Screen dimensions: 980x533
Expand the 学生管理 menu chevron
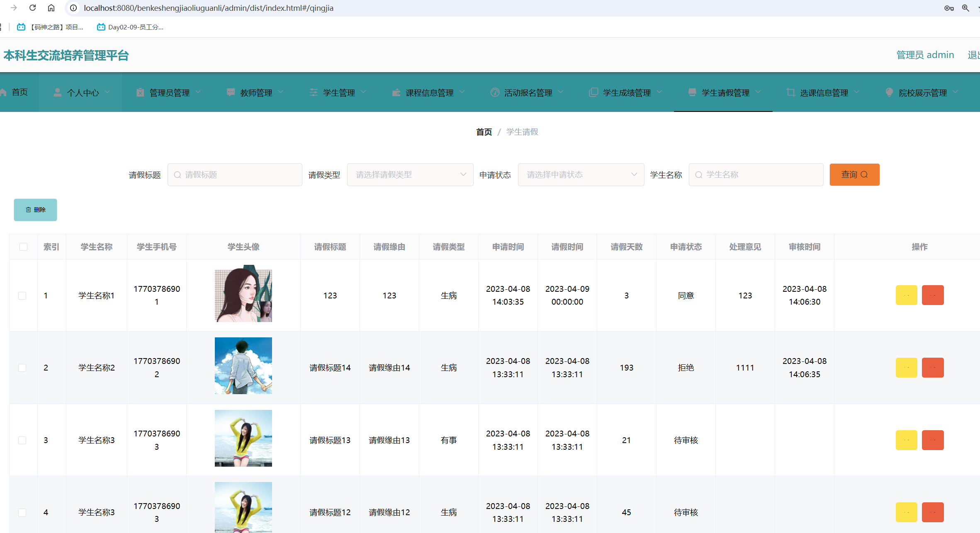click(x=364, y=92)
